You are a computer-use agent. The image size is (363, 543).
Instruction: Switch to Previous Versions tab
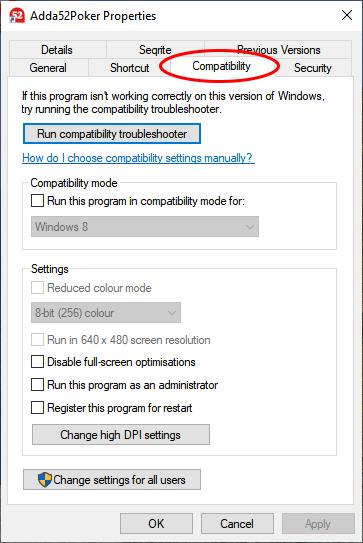coord(278,50)
